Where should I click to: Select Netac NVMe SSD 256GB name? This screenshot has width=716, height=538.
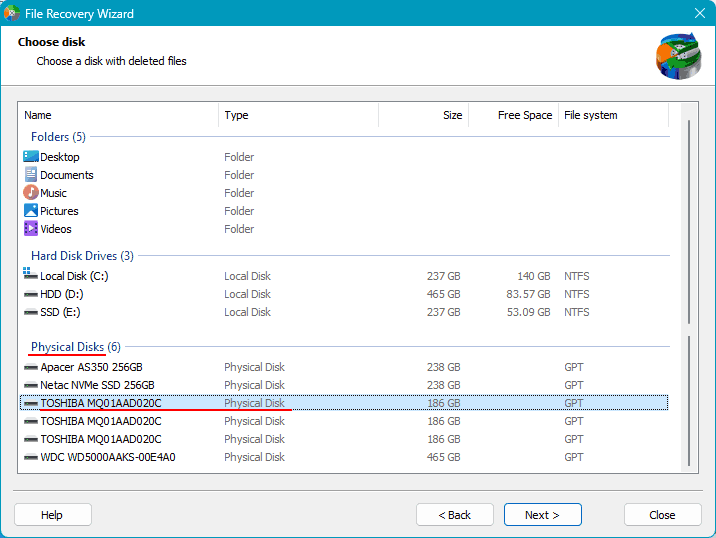pos(97,385)
